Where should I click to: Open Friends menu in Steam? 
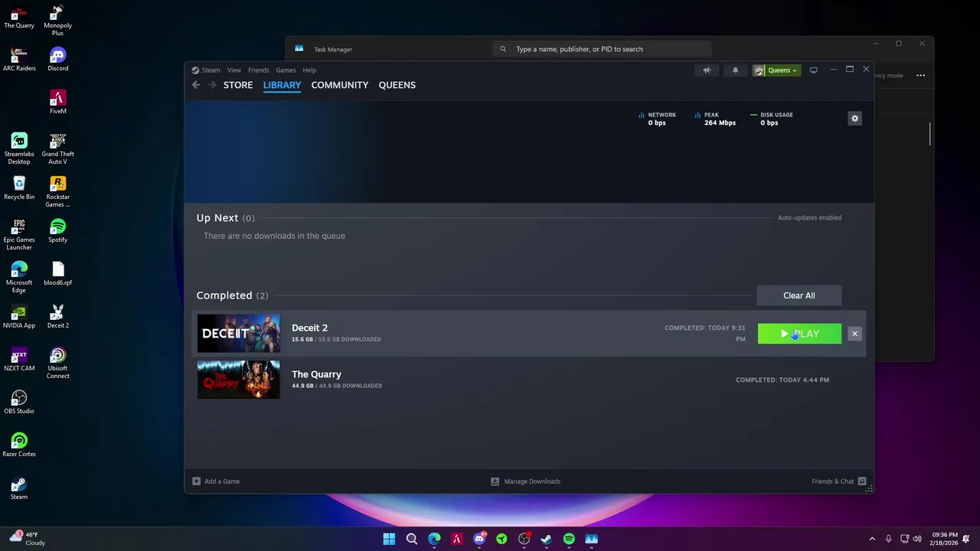tap(258, 70)
